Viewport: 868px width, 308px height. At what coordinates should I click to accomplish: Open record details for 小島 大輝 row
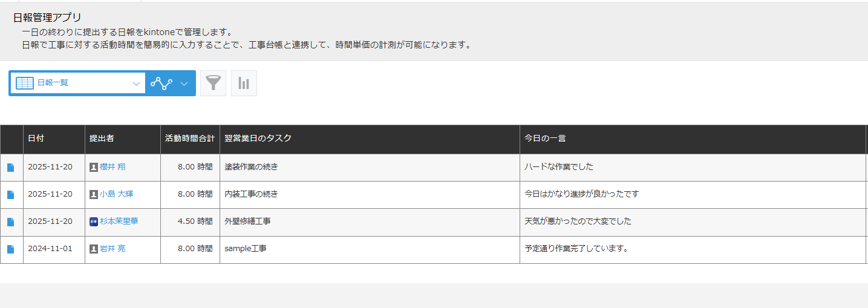click(11, 195)
